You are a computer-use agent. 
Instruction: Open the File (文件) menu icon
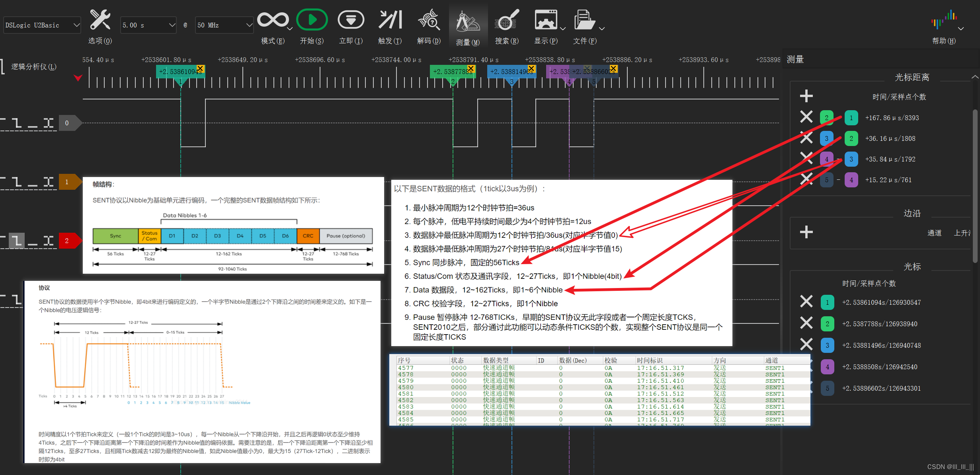coord(584,20)
